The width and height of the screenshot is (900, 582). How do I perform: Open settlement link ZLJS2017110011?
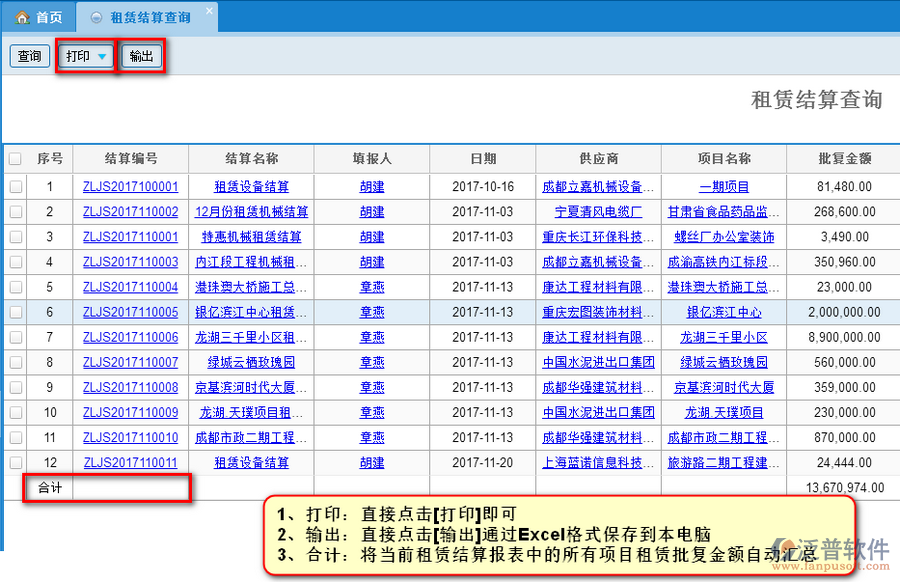130,462
